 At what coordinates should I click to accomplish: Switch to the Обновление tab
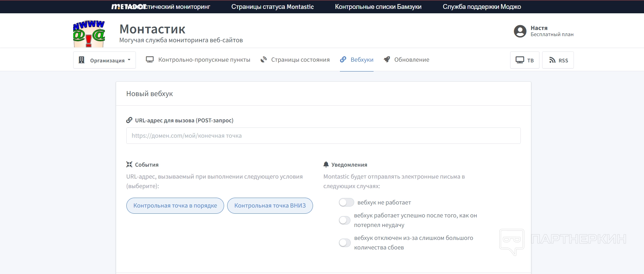point(411,60)
